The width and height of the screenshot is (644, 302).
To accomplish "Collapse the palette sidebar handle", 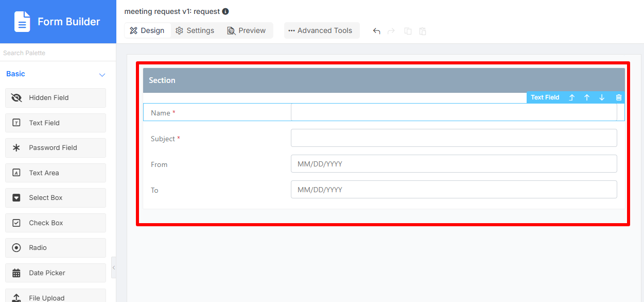I will [x=114, y=267].
